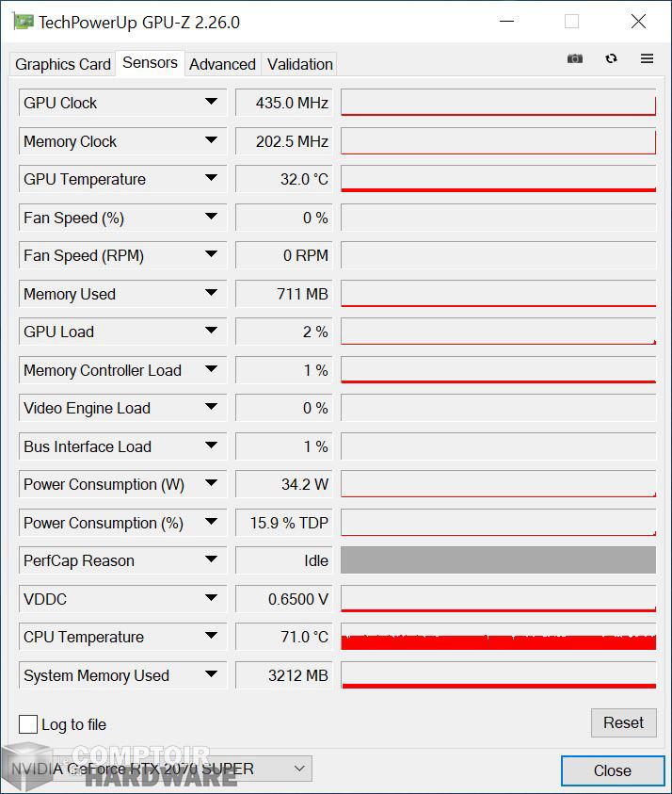Click the Reset button
The width and height of the screenshot is (672, 794).
tap(623, 722)
